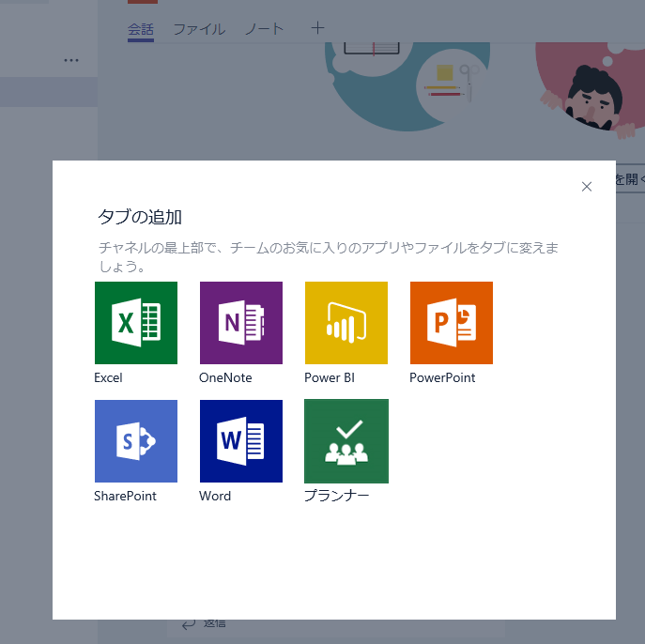The height and width of the screenshot is (644, 645).
Task: Click the プランナー label text
Action: pos(336,496)
